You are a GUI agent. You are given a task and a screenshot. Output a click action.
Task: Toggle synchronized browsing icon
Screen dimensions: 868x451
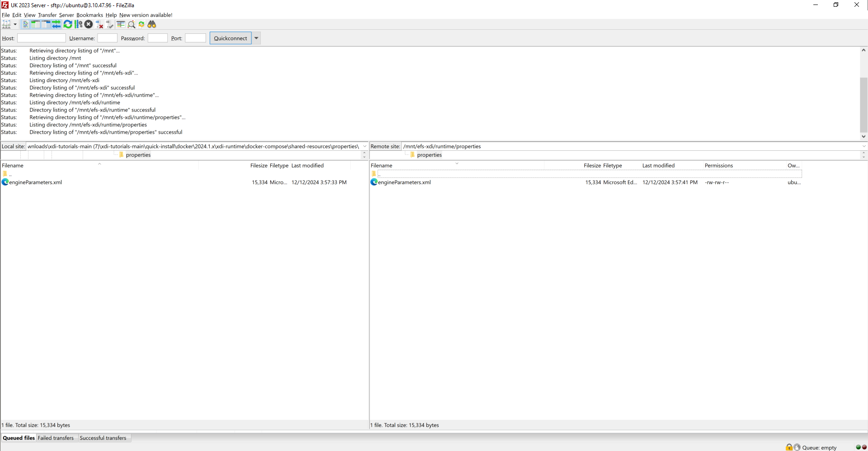click(141, 24)
